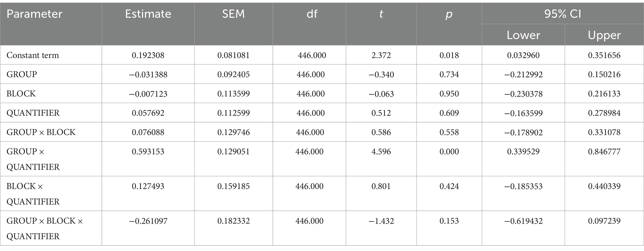
Task: Select the 95% CI header cell
Action: 562,14
